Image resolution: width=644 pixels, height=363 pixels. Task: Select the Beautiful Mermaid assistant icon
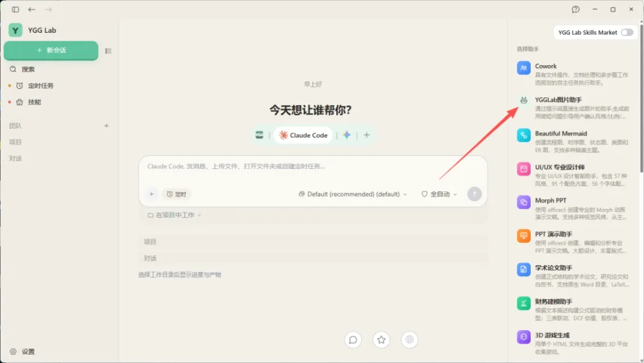click(x=524, y=135)
